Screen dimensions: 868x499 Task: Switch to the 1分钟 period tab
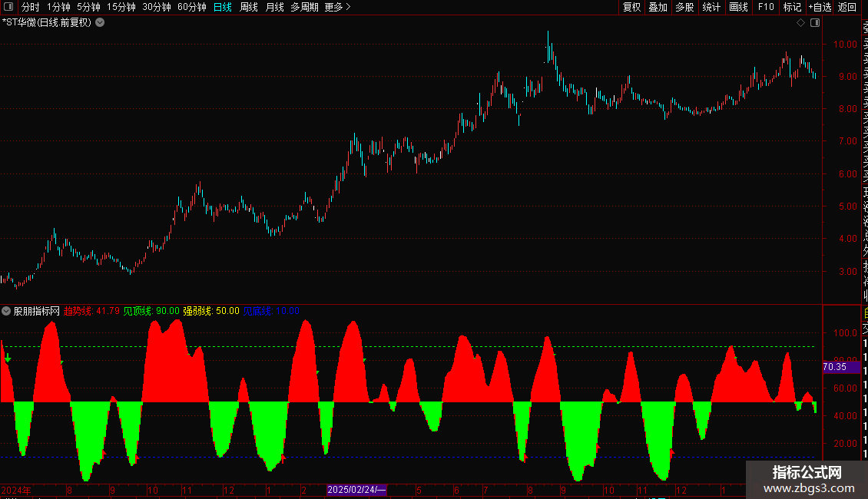pyautogui.click(x=58, y=7)
